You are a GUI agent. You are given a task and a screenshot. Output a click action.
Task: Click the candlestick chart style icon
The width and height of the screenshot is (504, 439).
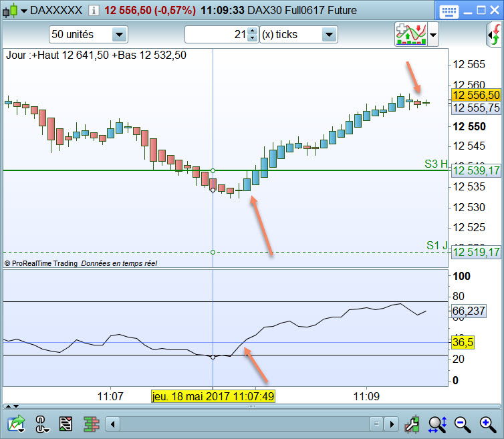[9, 10]
